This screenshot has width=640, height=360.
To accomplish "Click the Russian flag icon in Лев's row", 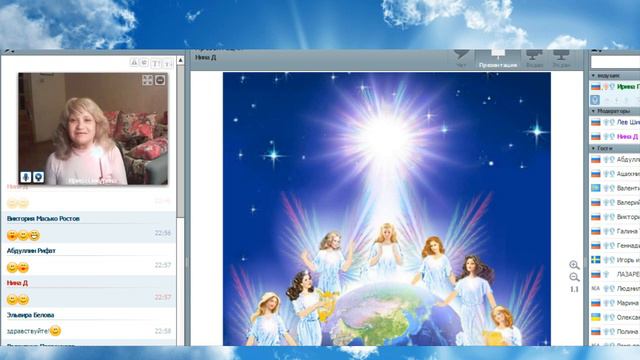I will pos(596,122).
